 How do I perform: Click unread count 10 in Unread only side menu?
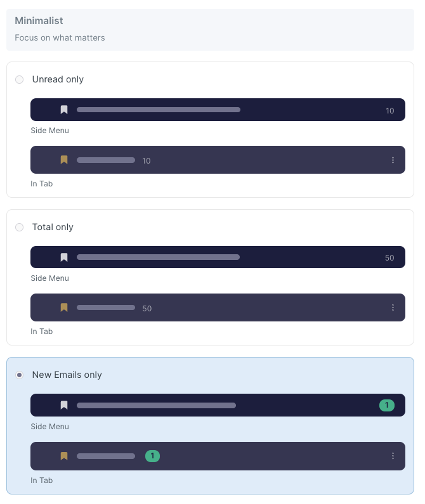(390, 111)
